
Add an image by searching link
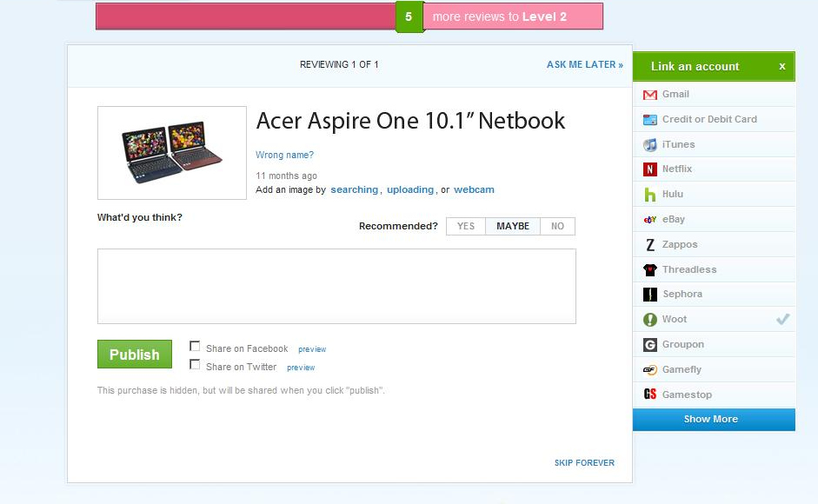[x=354, y=190]
